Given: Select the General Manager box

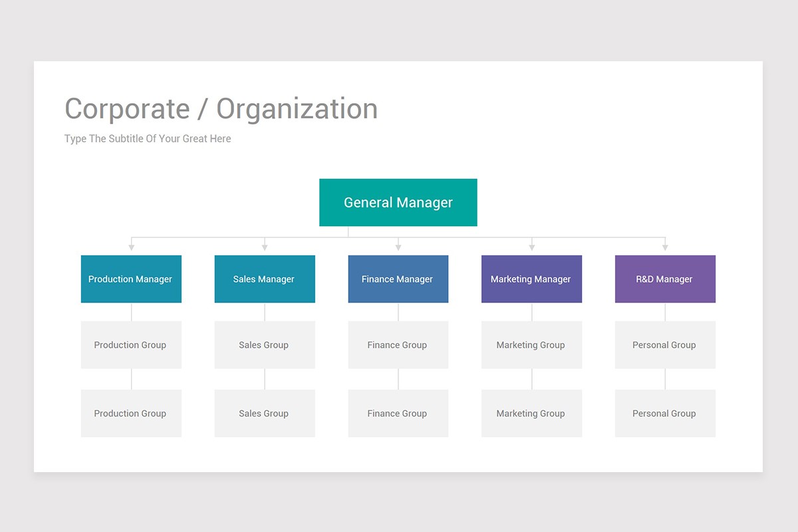Looking at the screenshot, I should [398, 202].
